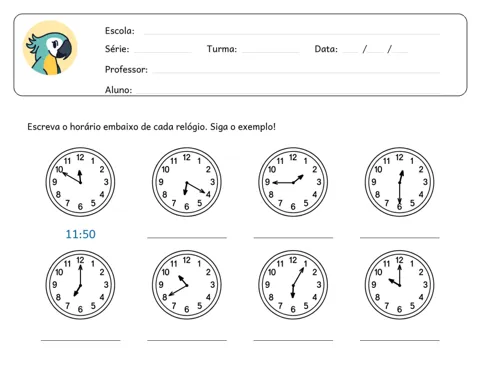The width and height of the screenshot is (480, 384).
Task: Click the Turma blank line
Action: [x=271, y=52]
